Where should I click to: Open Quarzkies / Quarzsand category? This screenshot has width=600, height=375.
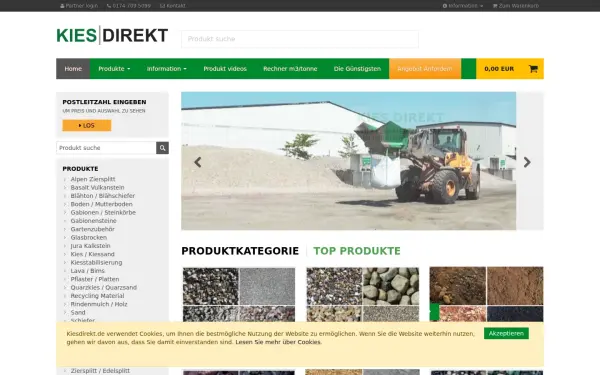click(x=103, y=287)
